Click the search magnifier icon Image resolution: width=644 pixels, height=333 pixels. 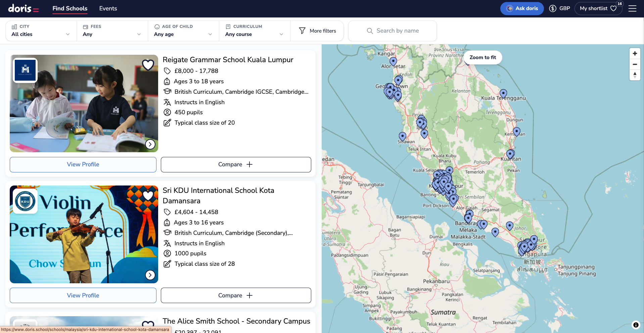coord(370,31)
